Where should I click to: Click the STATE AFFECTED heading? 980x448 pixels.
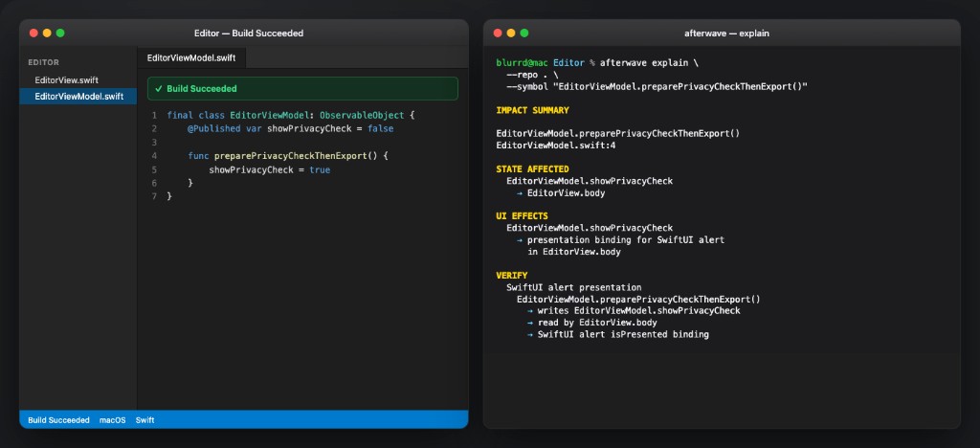532,169
